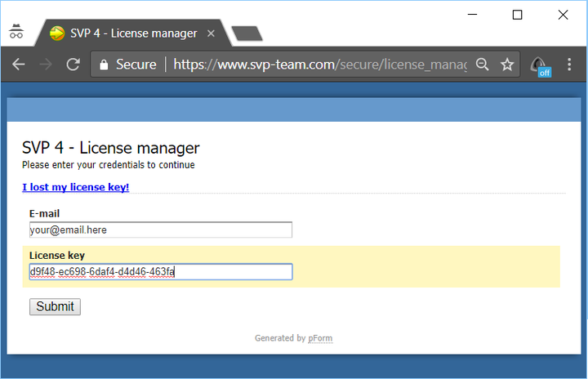The image size is (588, 379).
Task: Open the pForm link in footer
Action: 320,338
